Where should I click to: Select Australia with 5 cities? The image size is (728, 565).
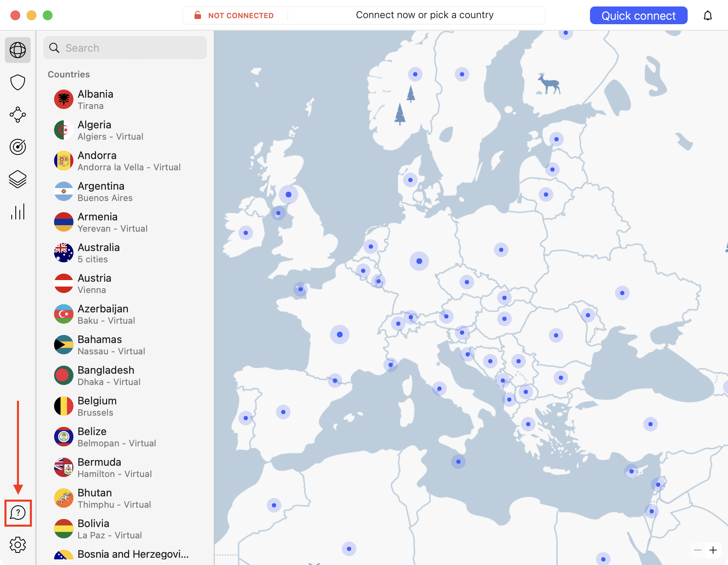(x=98, y=253)
